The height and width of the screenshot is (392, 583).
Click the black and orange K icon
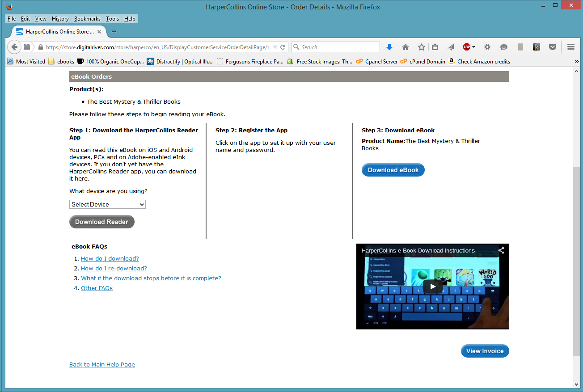537,47
